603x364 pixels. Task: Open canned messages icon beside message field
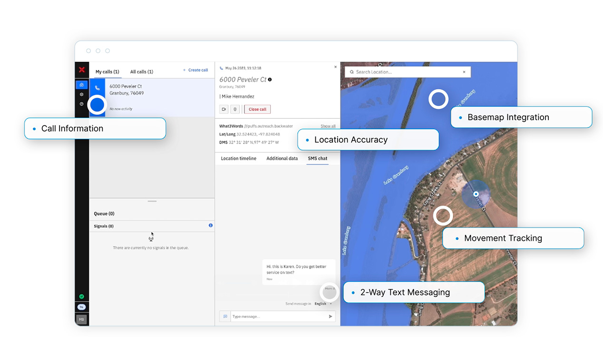224,316
